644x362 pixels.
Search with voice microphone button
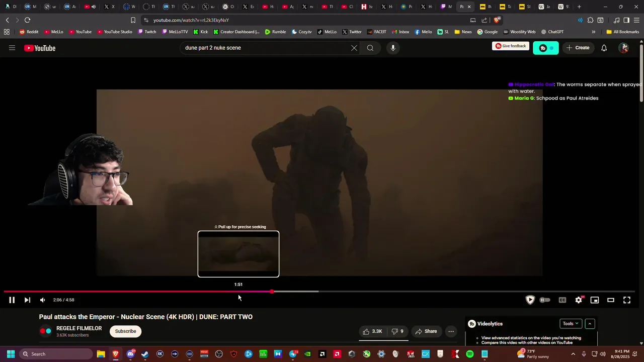coord(393,48)
